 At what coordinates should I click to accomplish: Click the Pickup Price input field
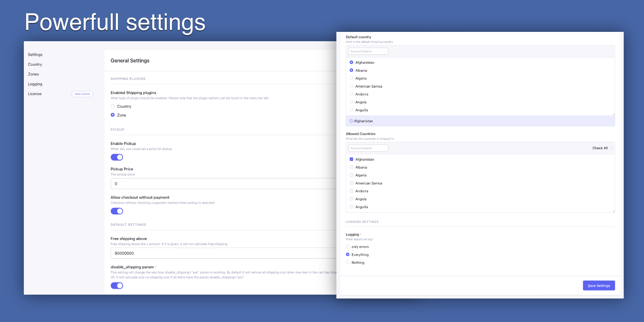click(223, 184)
